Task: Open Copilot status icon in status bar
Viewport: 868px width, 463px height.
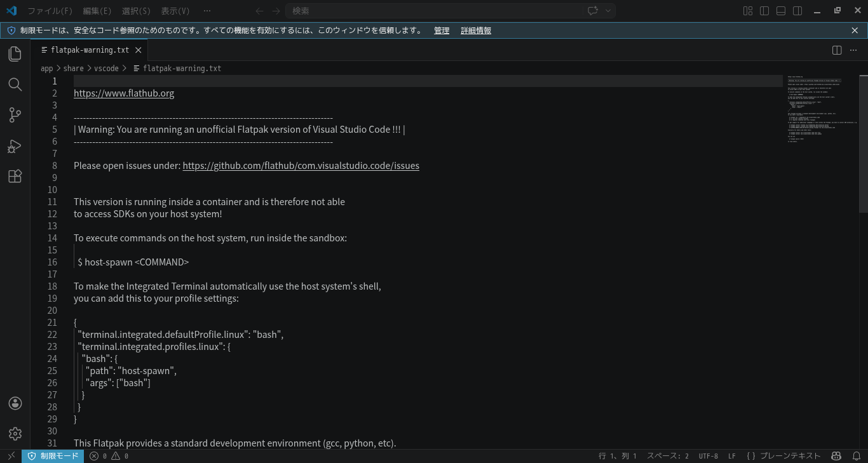Action: pyautogui.click(x=836, y=456)
